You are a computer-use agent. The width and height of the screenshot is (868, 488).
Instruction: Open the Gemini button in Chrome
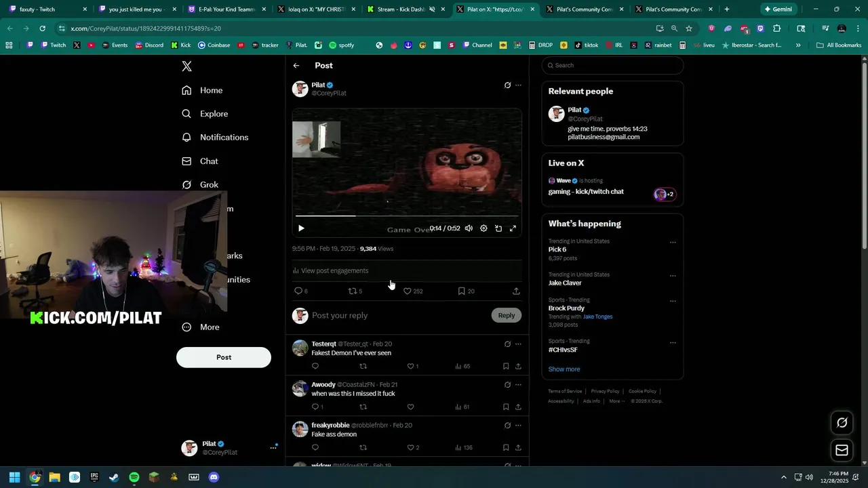(778, 9)
